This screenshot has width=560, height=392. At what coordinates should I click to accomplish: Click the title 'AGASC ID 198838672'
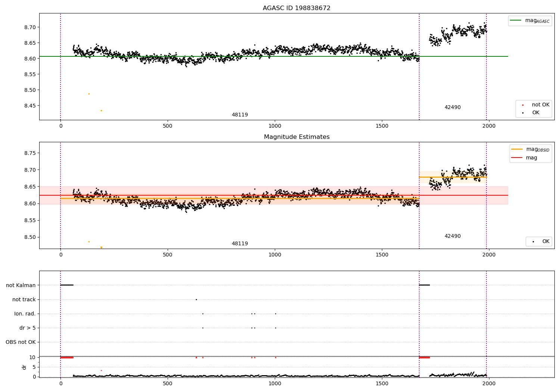pos(296,8)
